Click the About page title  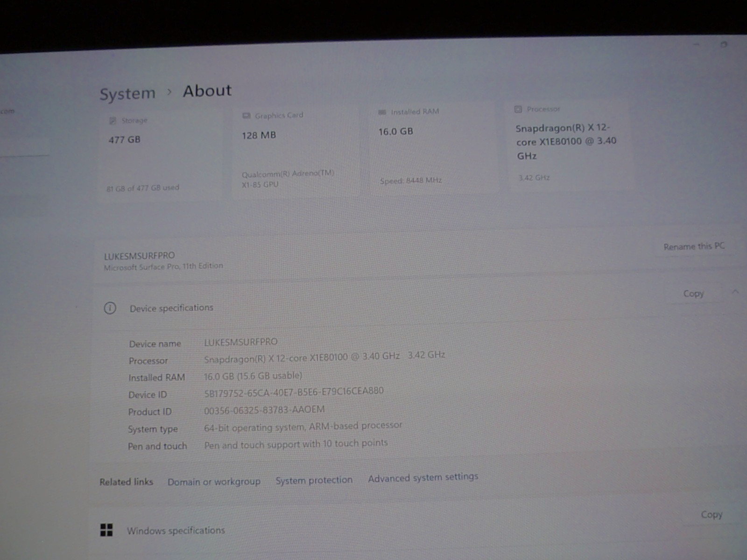207,91
